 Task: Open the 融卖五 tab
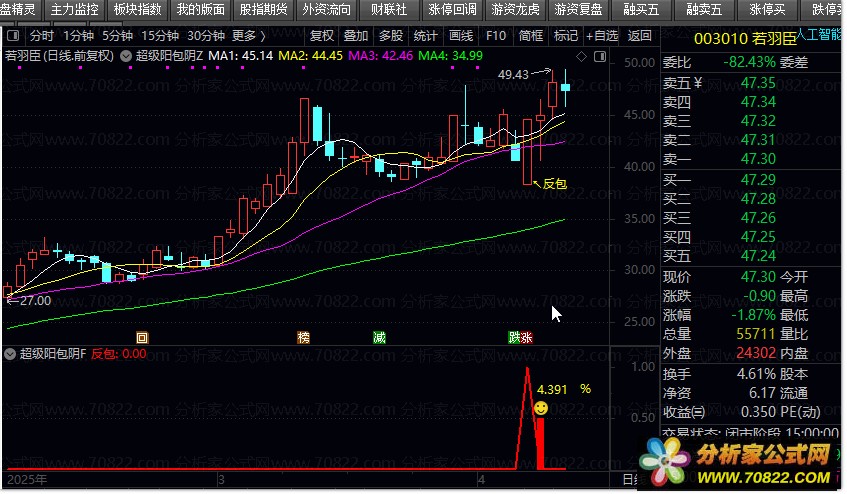click(x=704, y=9)
